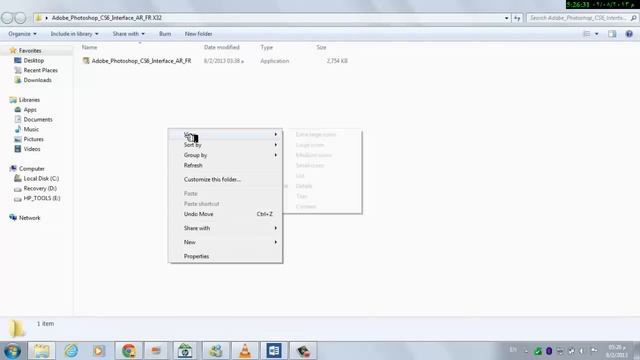
Task: Click the address bar path Adobe_Photoshop_CS6_Interface_AR_FR X32
Action: tap(107, 18)
